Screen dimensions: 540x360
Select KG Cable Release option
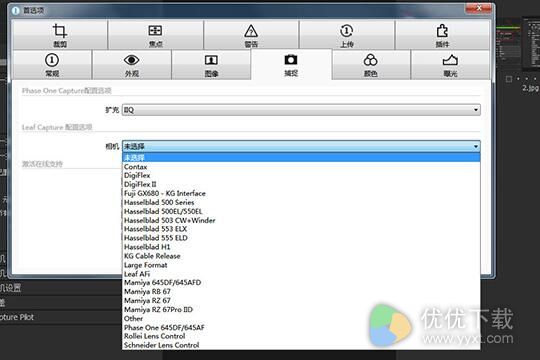301,256
